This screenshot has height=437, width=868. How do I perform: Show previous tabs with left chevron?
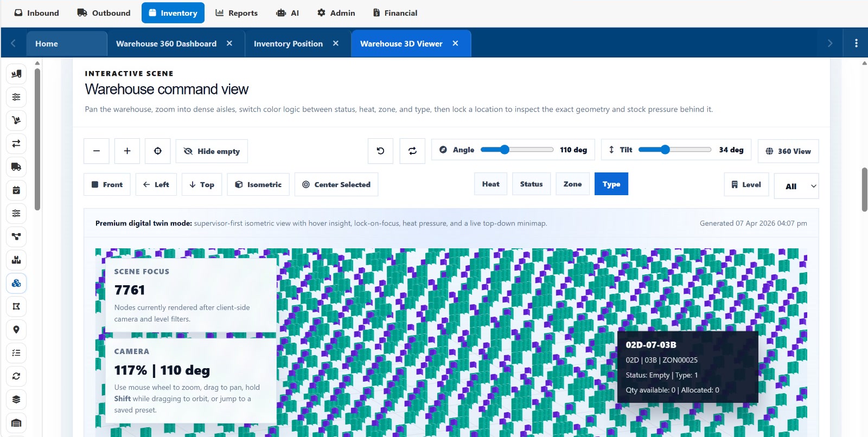(x=13, y=43)
